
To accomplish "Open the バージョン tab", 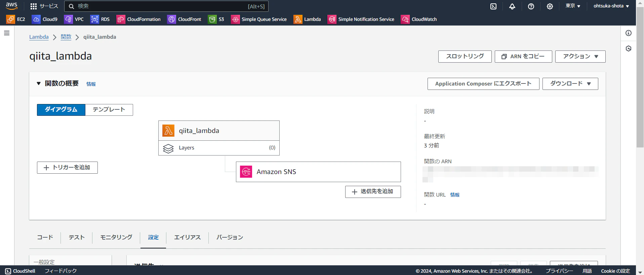I will pos(230,237).
